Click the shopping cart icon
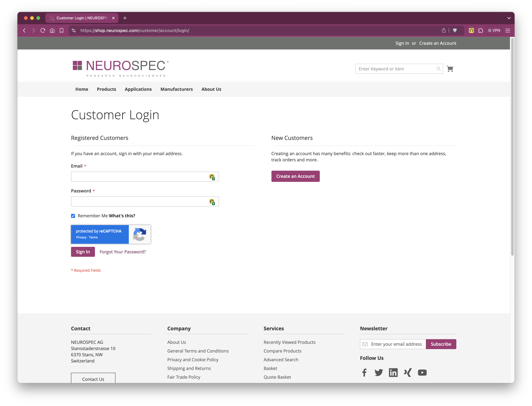The width and height of the screenshot is (532, 406). tap(451, 69)
